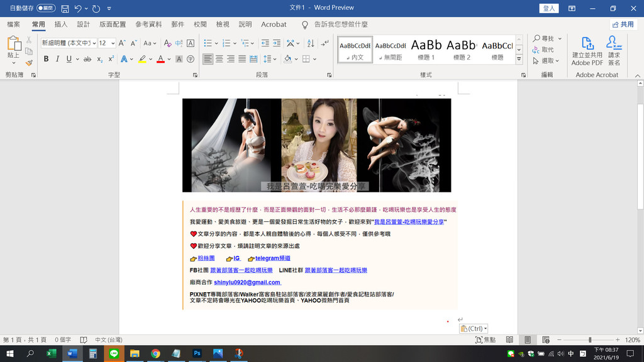Click the text highlight color marker
The width and height of the screenshot is (644, 362).
click(142, 59)
